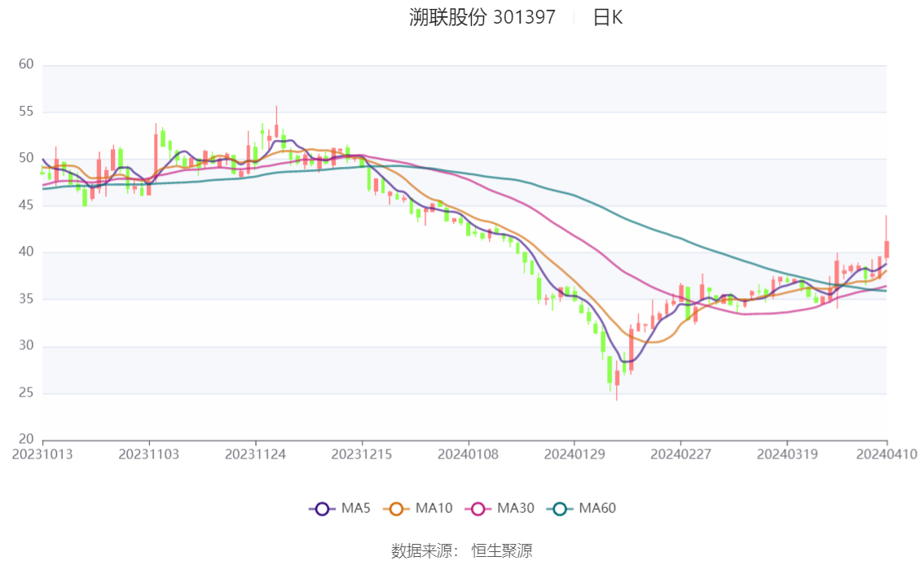The height and width of the screenshot is (561, 924).
Task: Hide the MA60 line via legend label
Action: click(597, 508)
